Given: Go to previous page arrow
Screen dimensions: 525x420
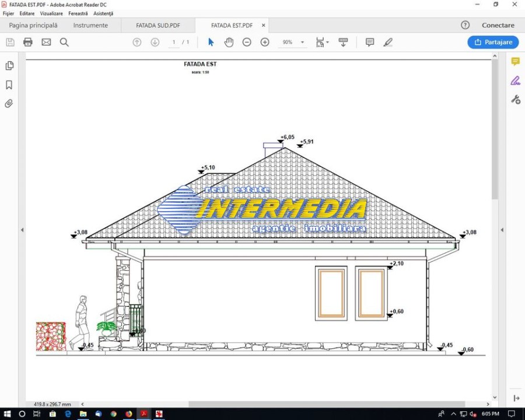Looking at the screenshot, I should click(x=137, y=42).
